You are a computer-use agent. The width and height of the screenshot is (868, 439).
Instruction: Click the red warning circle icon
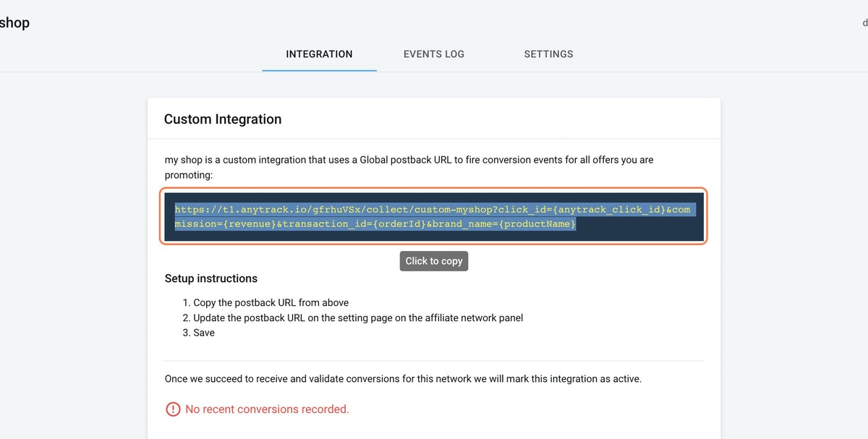173,409
